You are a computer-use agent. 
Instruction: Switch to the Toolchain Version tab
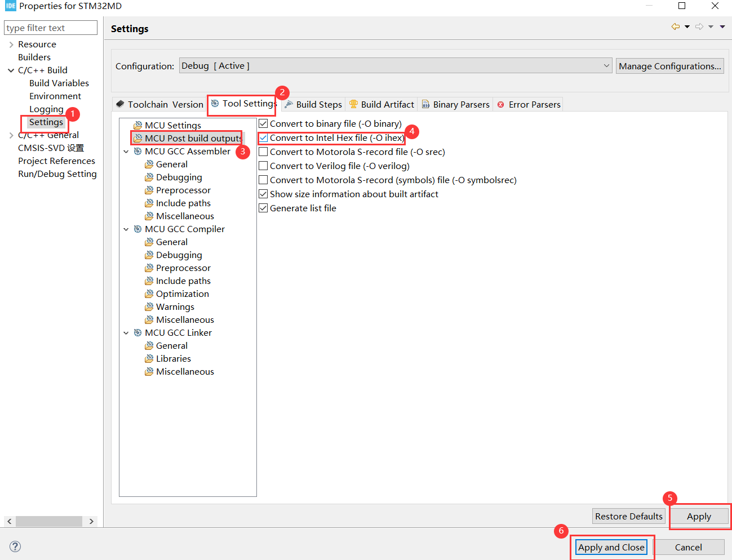pyautogui.click(x=159, y=104)
